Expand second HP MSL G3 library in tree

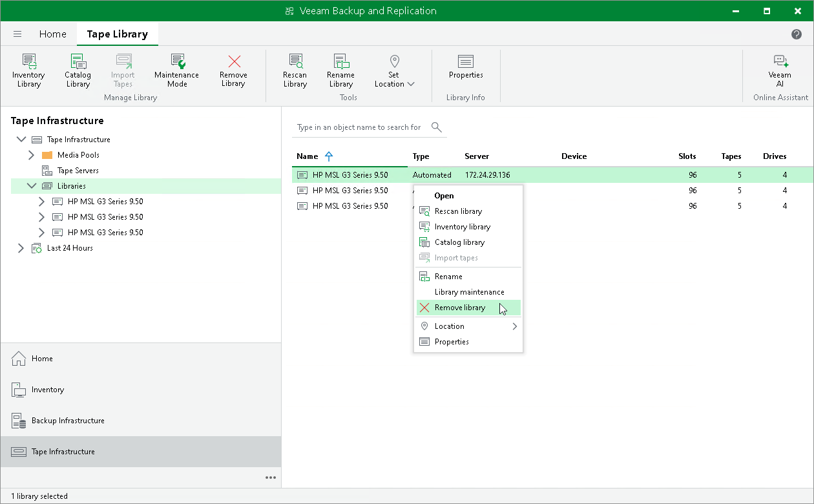pos(41,217)
